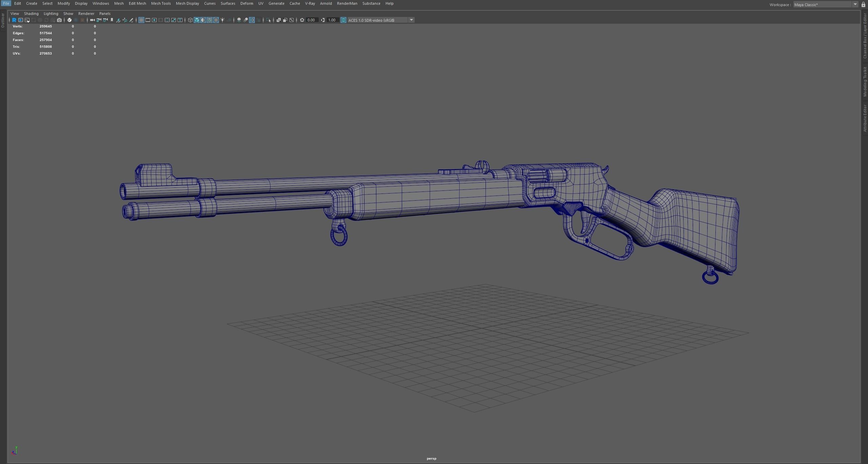
Task: Toggle Wireframe display mode
Action: pos(190,20)
